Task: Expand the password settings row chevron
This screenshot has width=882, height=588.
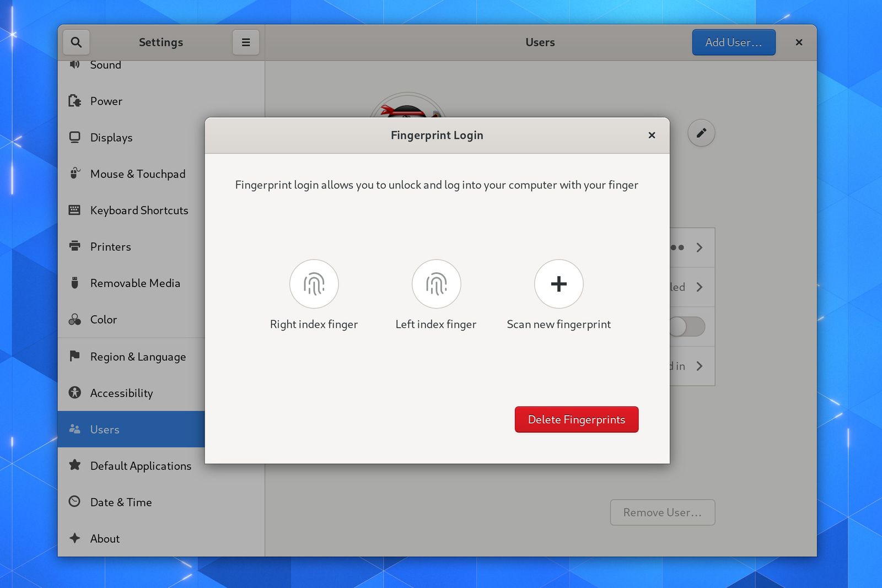Action: pos(700,247)
